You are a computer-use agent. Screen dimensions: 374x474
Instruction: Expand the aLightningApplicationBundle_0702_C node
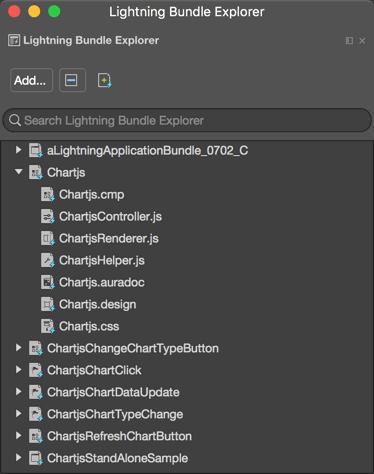pyautogui.click(x=19, y=150)
